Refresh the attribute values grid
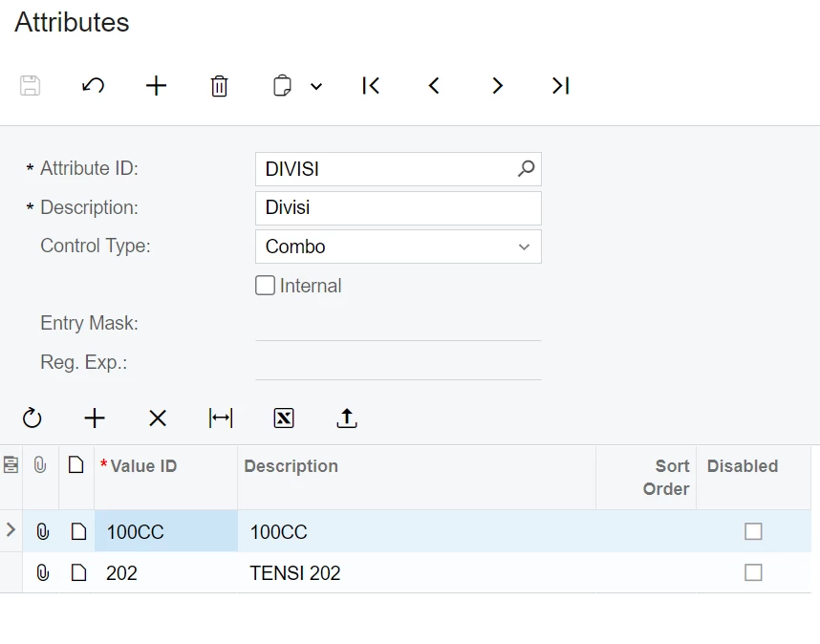Screen dimensions: 820x644 (x=32, y=419)
